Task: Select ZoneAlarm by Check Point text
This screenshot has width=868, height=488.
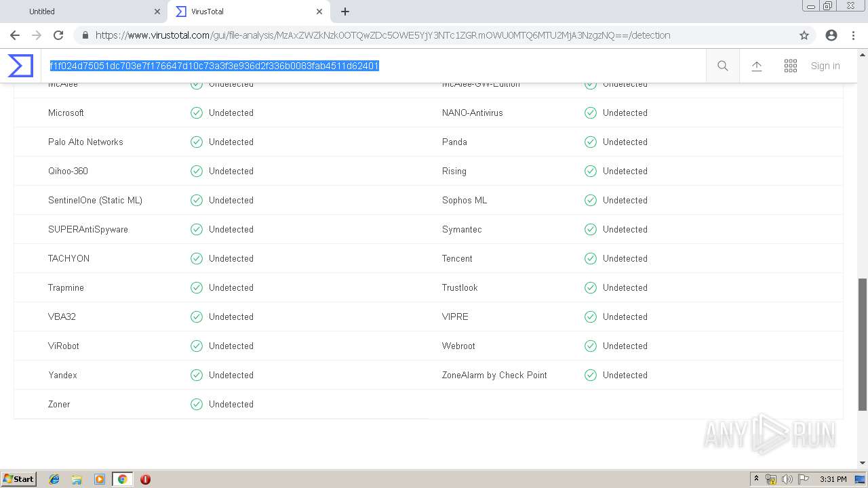Action: (x=494, y=375)
